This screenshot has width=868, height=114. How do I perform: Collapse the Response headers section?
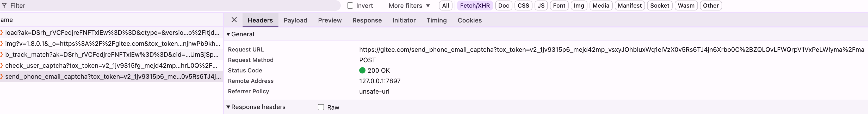(228, 107)
